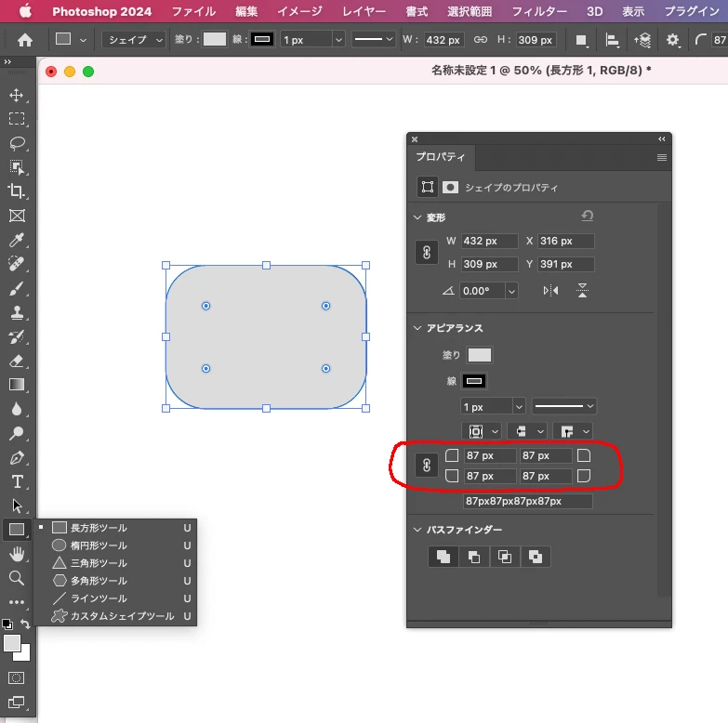
Task: Collapse the パスファインダー section
Action: pyautogui.click(x=417, y=530)
